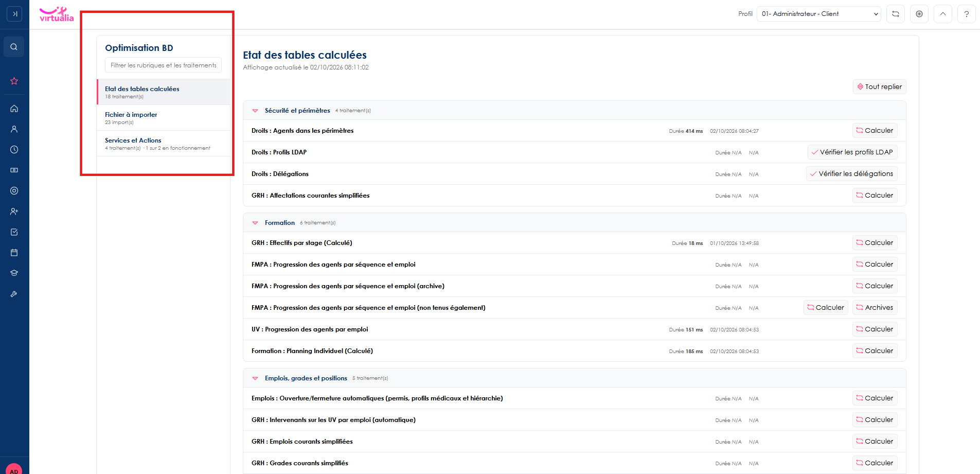
Task: Open the clock icon in sidebar
Action: point(14,150)
